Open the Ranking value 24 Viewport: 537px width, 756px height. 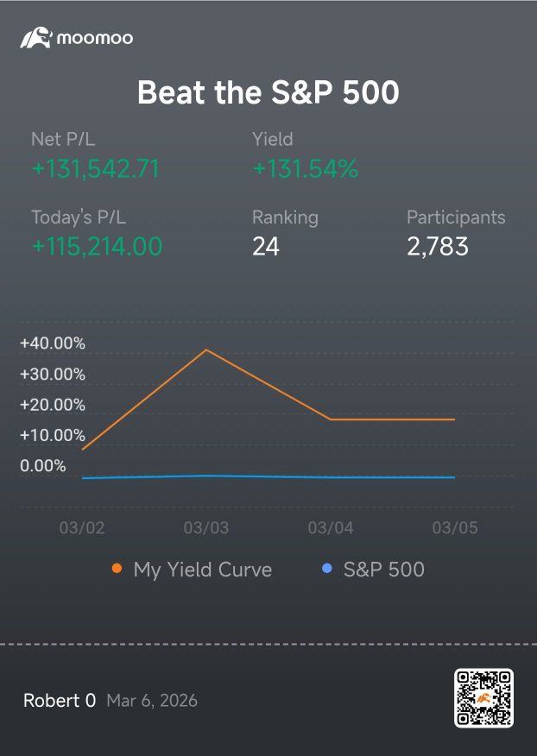266,246
